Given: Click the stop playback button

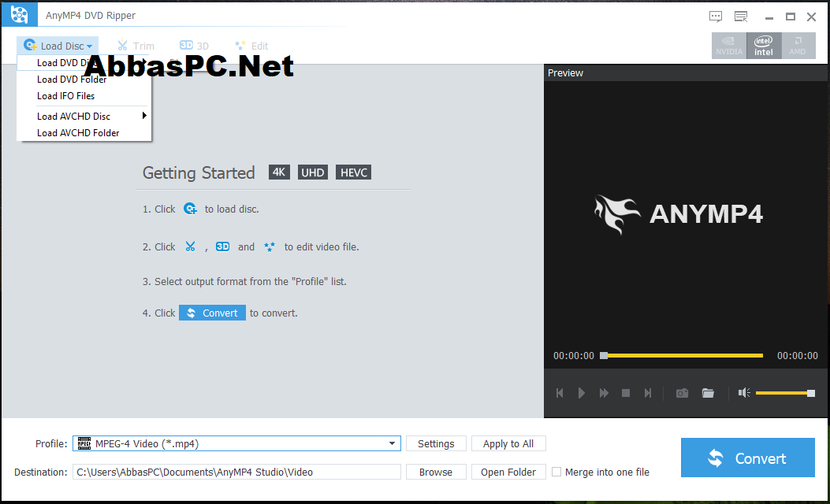Looking at the screenshot, I should click(x=625, y=393).
